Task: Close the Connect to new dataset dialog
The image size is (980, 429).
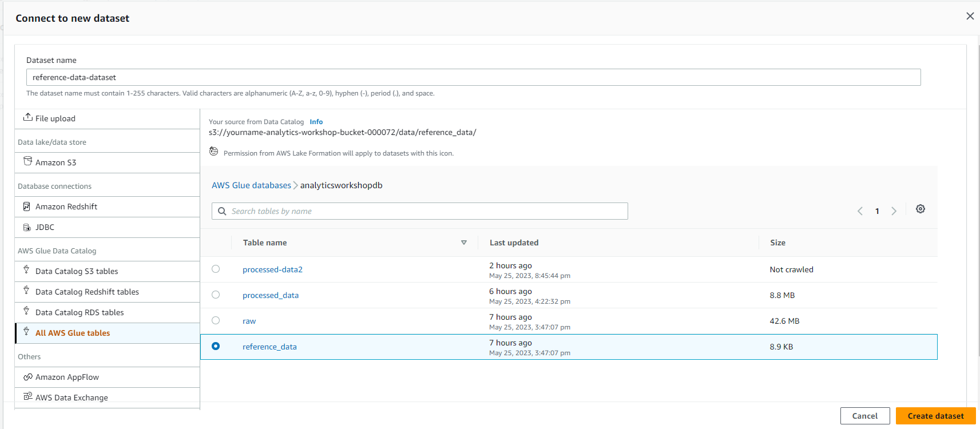Action: pos(970,16)
